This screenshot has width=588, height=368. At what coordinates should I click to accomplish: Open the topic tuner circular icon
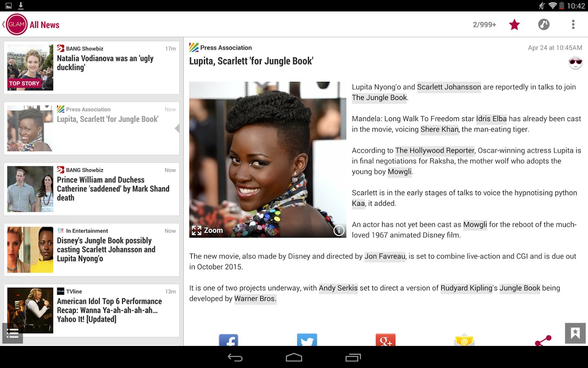point(544,25)
